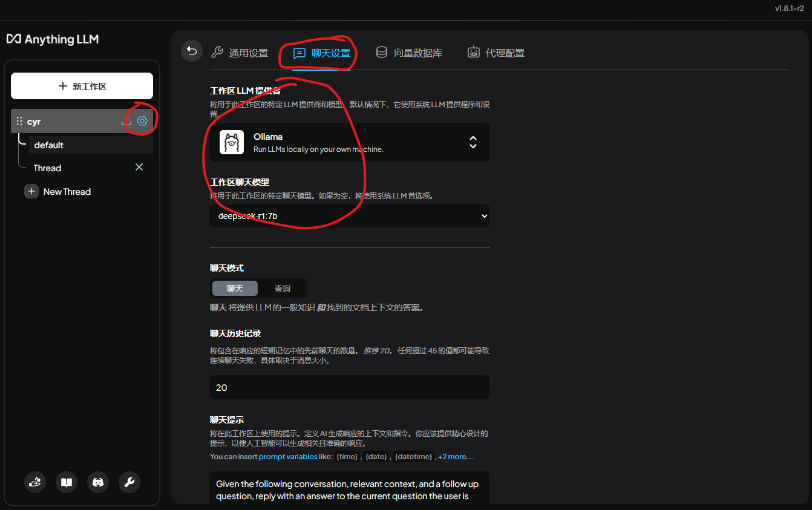812x510 pixels.
Task: Open the deepseek-r1:7b chat model dropdown
Action: tap(350, 216)
